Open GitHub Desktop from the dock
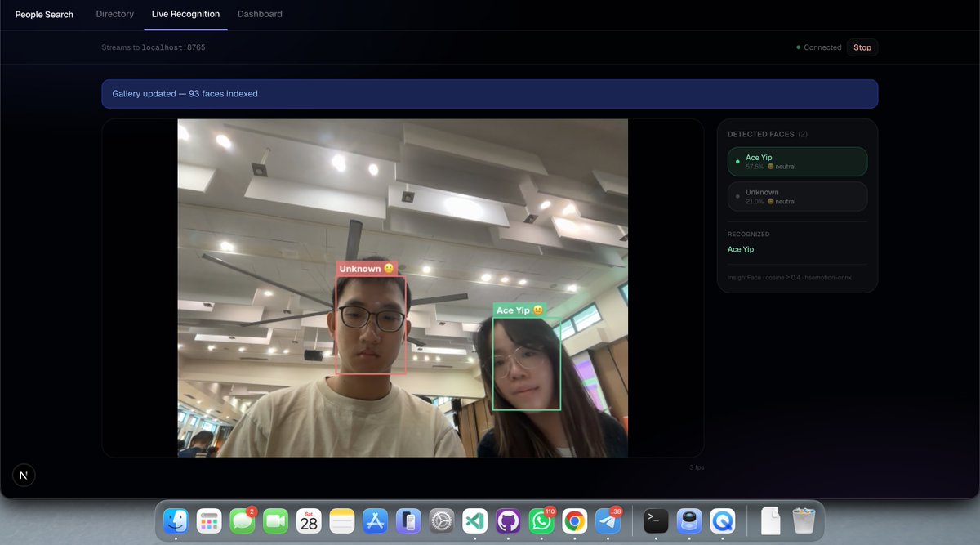This screenshot has height=545, width=980. [x=508, y=520]
